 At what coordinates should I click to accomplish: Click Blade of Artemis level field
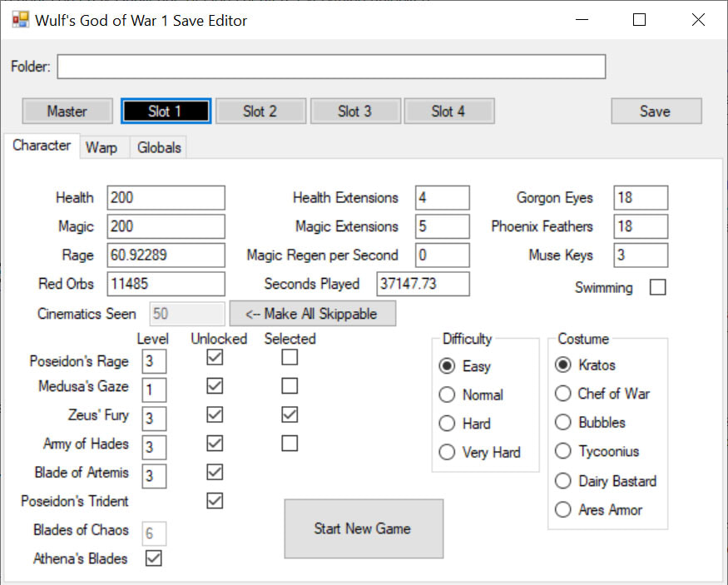click(x=154, y=476)
